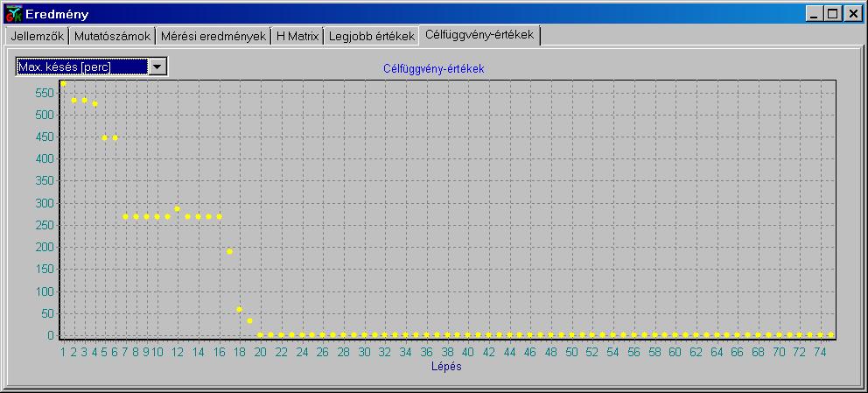Click the data point at step 12
Viewport: 868px width, 393px height.
pyautogui.click(x=177, y=209)
